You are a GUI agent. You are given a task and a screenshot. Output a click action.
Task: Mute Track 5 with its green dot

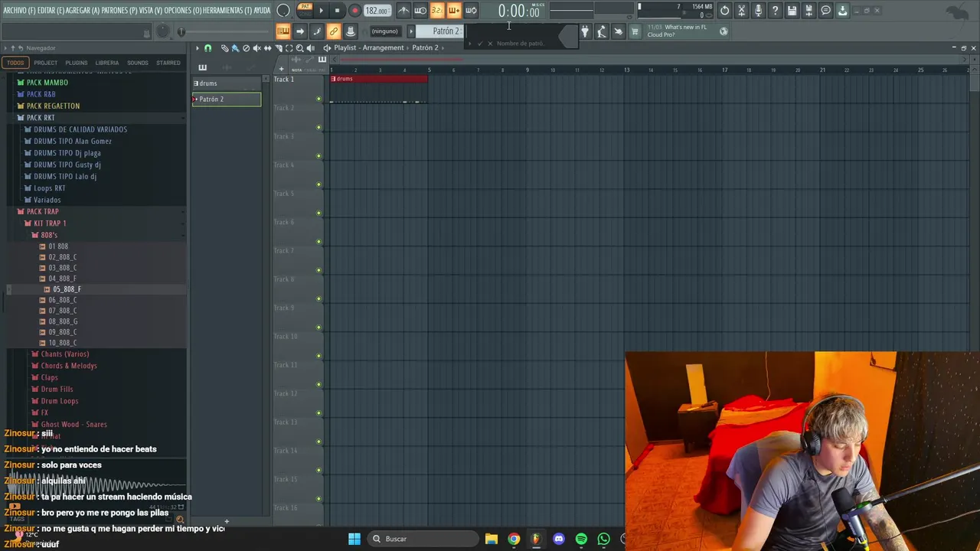(318, 213)
